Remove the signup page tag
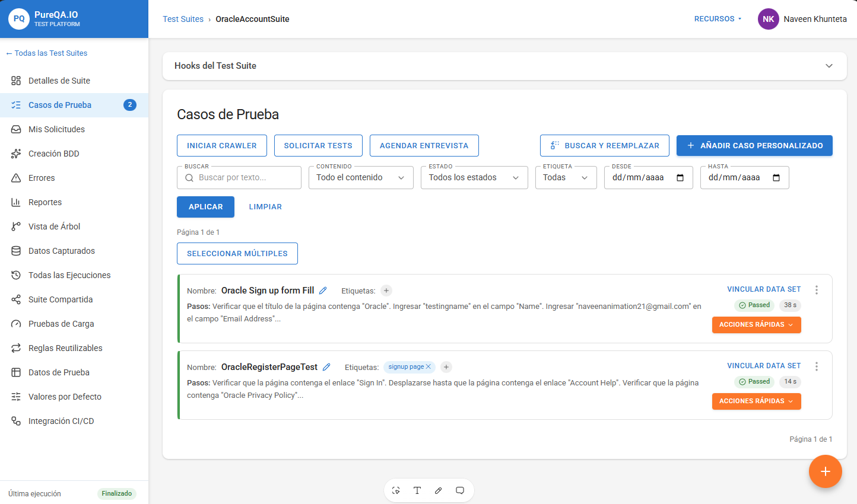 coord(429,366)
